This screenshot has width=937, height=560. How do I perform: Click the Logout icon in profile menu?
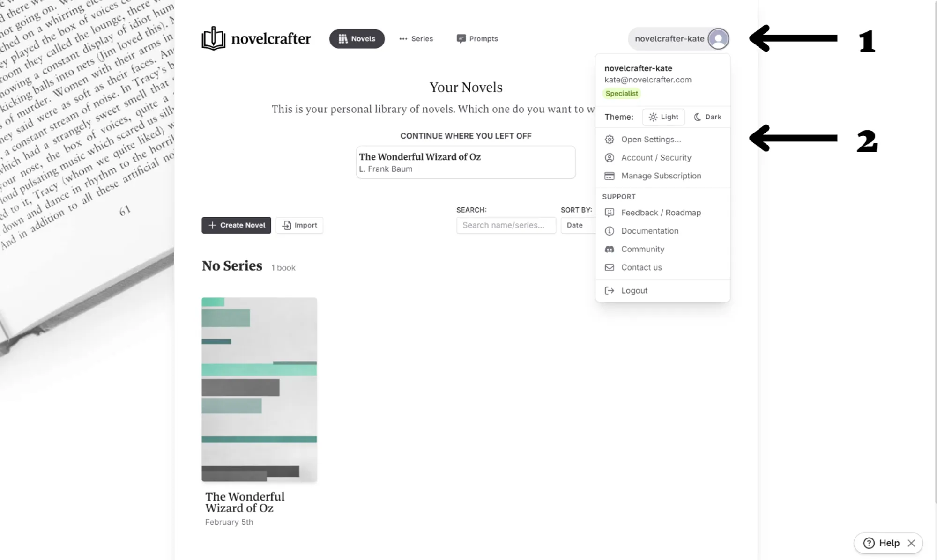(609, 290)
